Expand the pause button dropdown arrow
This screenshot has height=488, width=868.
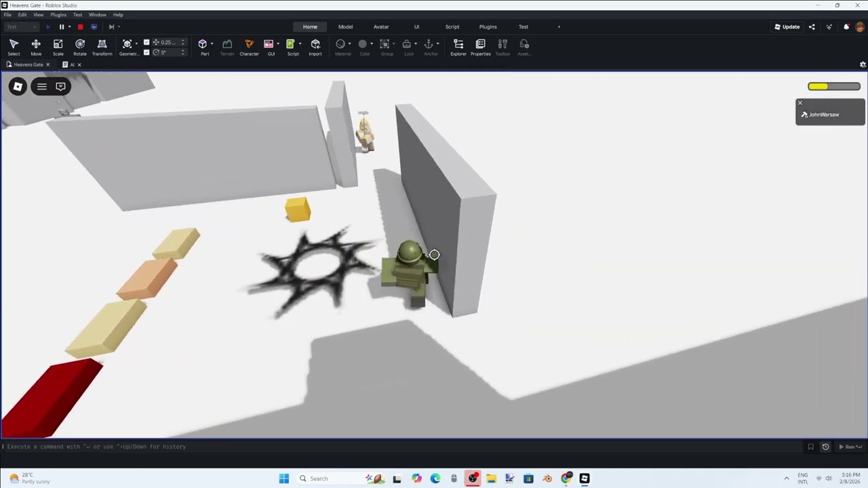point(69,27)
